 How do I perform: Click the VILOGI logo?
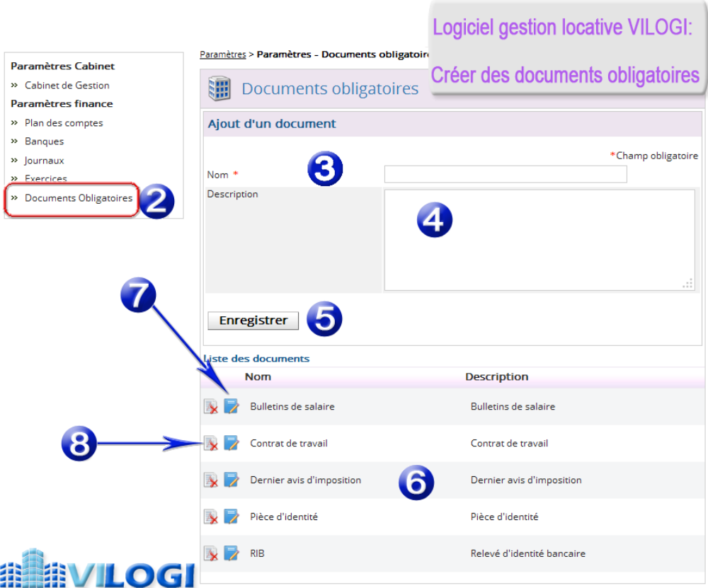[98, 569]
